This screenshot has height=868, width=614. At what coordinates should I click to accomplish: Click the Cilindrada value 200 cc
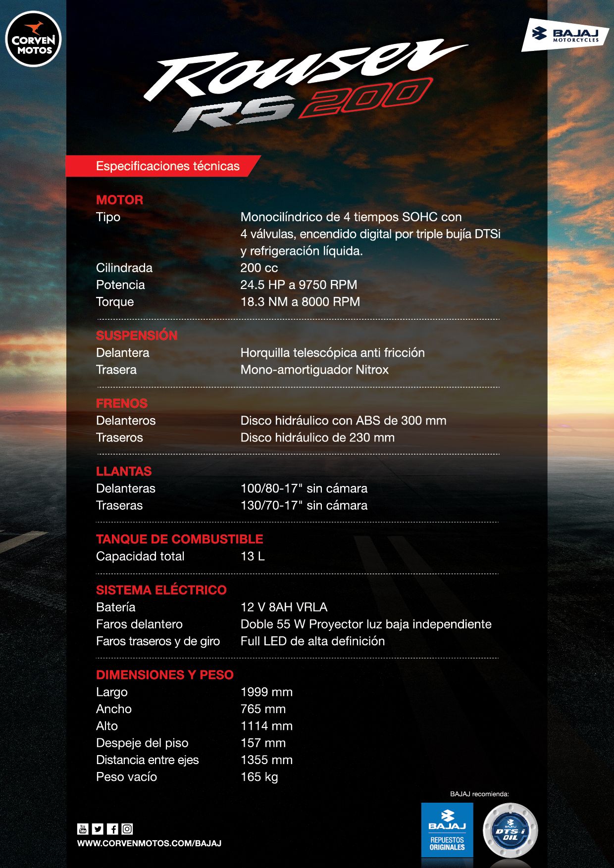pyautogui.click(x=259, y=268)
